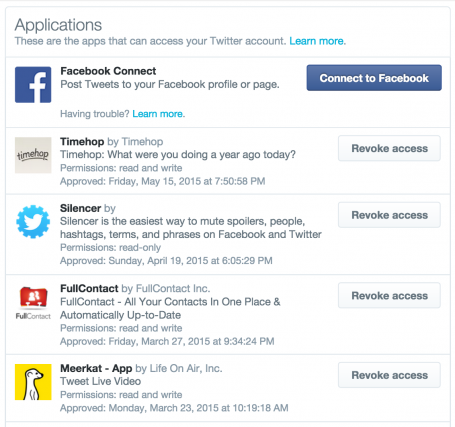
Task: Click the Facebook Connect title
Action: pos(108,71)
